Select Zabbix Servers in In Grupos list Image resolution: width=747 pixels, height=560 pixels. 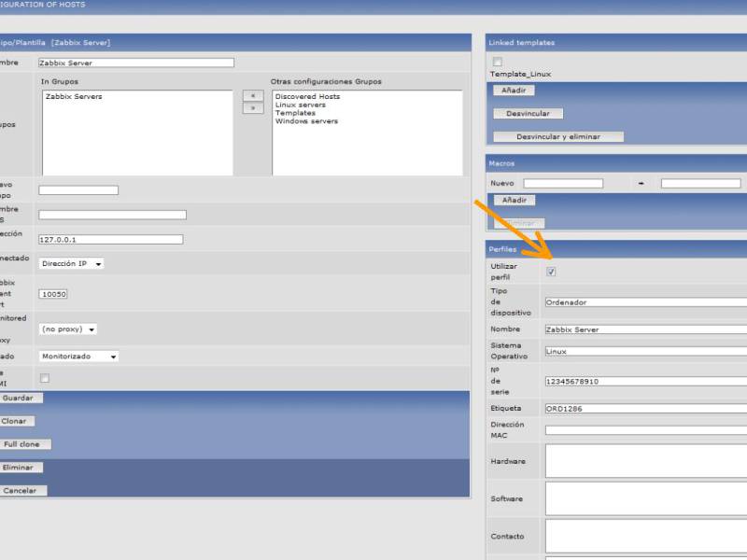[74, 97]
